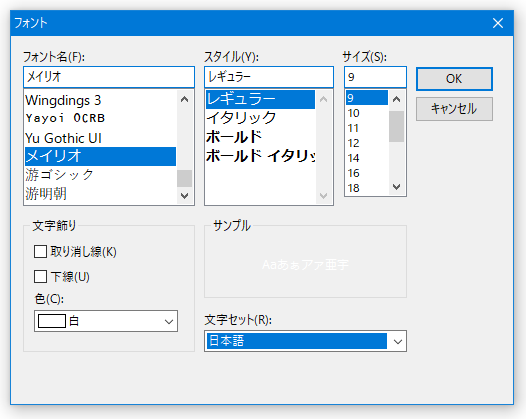
Task: Click size list scrollbar thumb
Action: (397, 126)
